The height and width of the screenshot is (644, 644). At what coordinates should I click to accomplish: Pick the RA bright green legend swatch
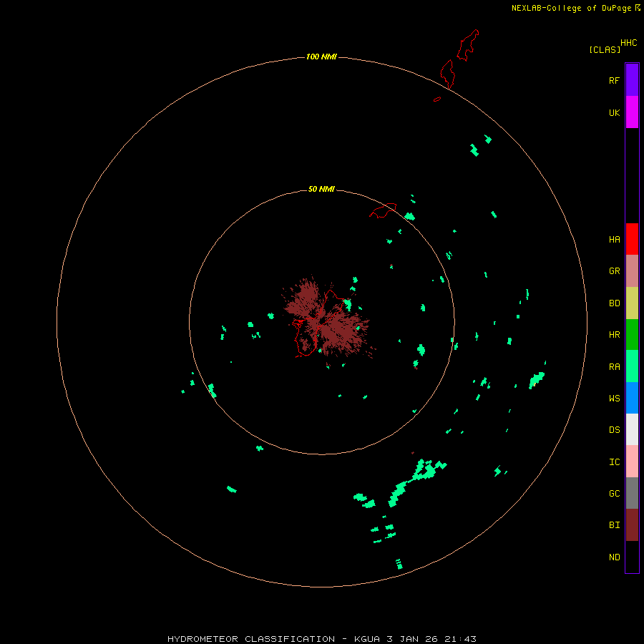632,366
